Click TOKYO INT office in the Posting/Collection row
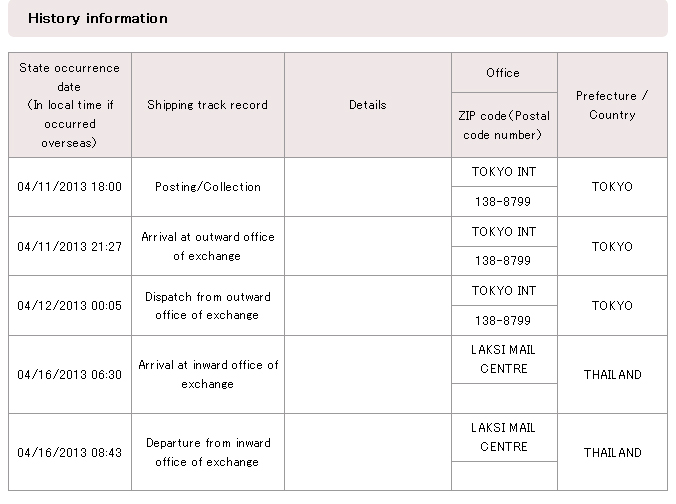This screenshot has width=676, height=504. (503, 172)
